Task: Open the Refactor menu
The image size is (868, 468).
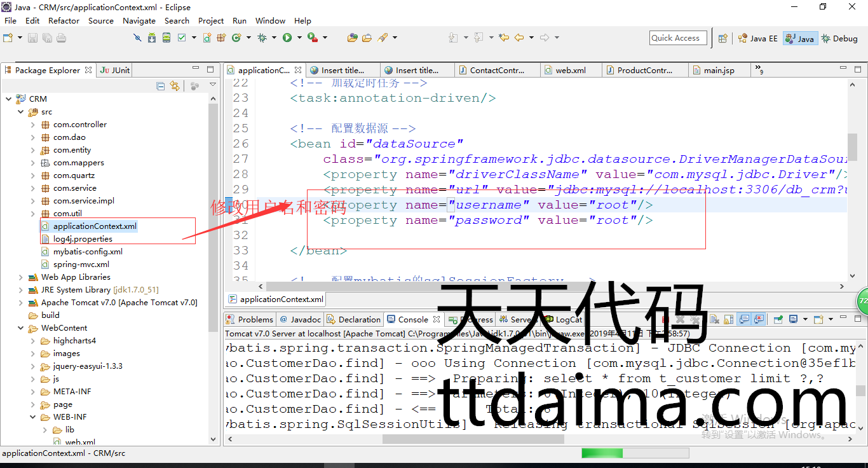Action: (64, 20)
